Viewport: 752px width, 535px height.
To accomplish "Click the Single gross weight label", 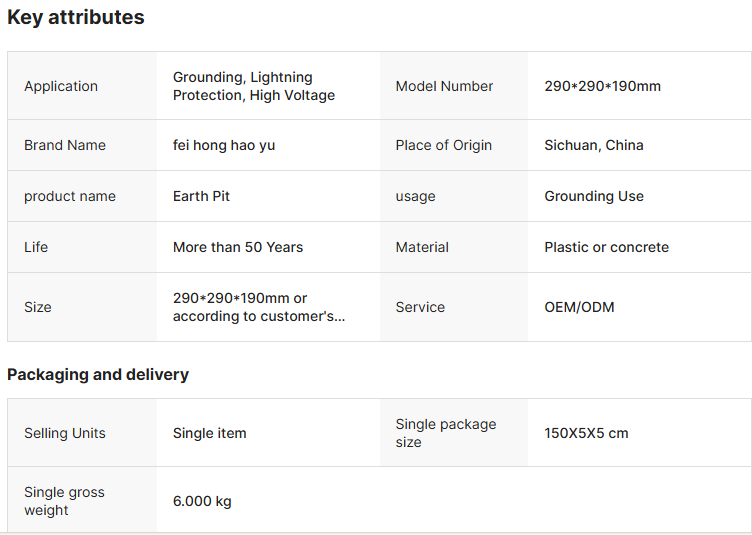I will coord(64,501).
